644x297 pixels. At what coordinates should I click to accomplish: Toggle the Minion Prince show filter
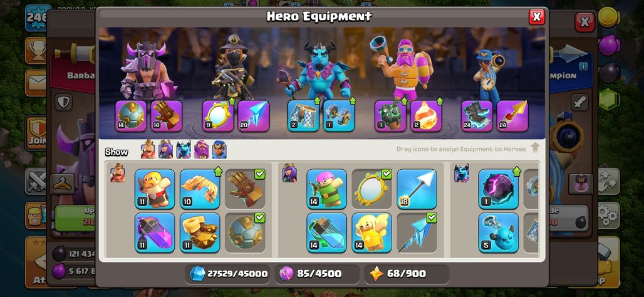(184, 150)
